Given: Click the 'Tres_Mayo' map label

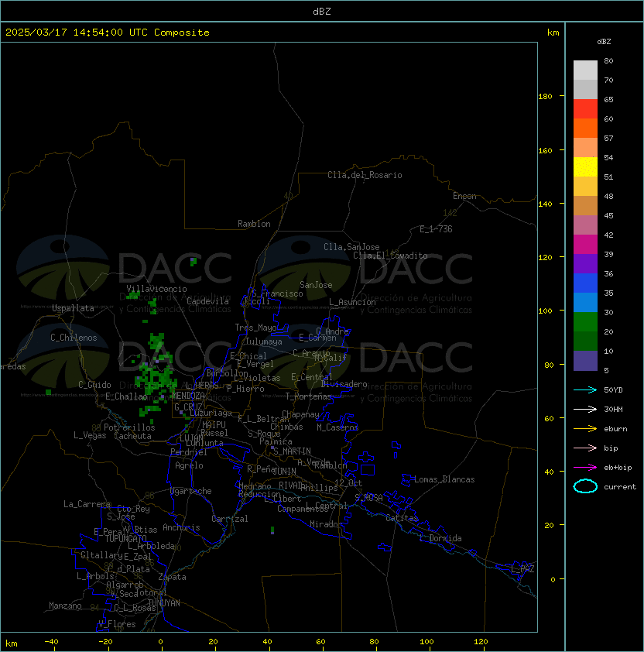Looking at the screenshot, I should pos(255,328).
